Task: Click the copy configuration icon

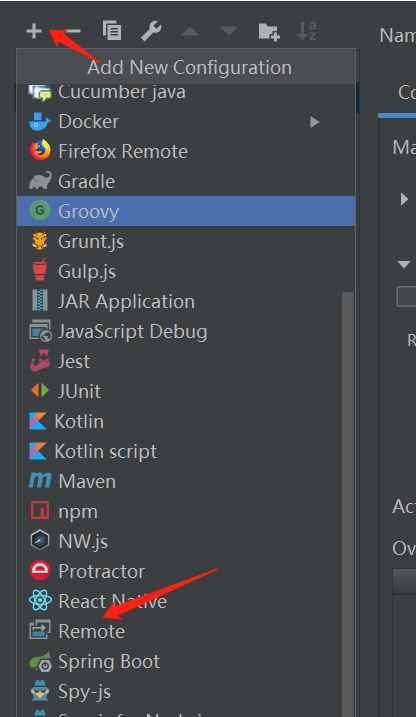Action: 112,31
